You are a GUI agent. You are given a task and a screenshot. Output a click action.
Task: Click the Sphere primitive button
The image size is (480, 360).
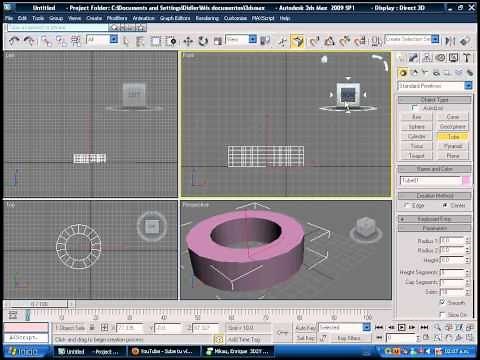click(416, 126)
